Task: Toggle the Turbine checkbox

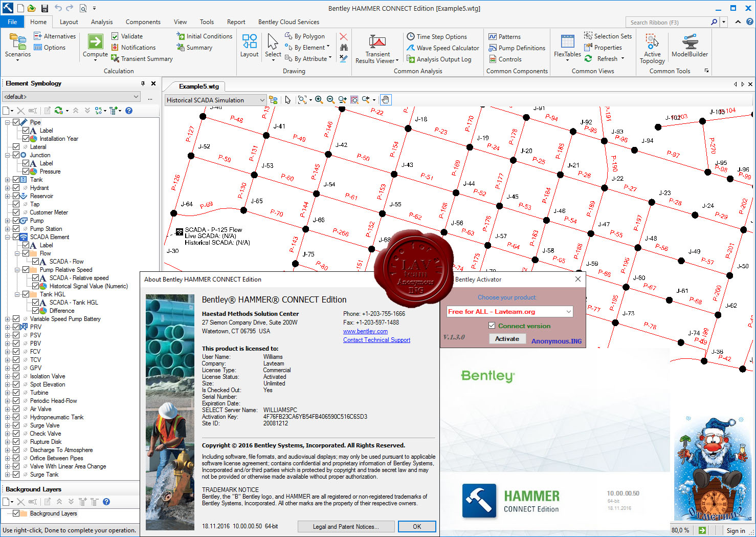Action: (16, 393)
